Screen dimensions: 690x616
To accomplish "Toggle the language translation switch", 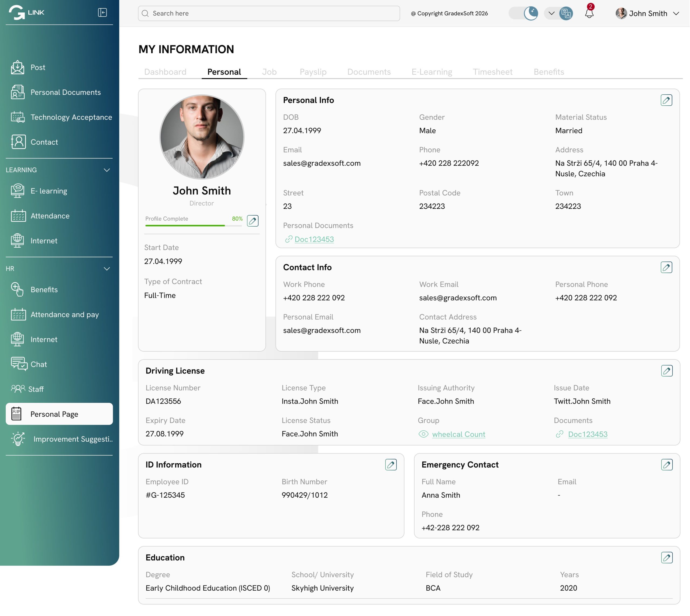I will pyautogui.click(x=559, y=13).
